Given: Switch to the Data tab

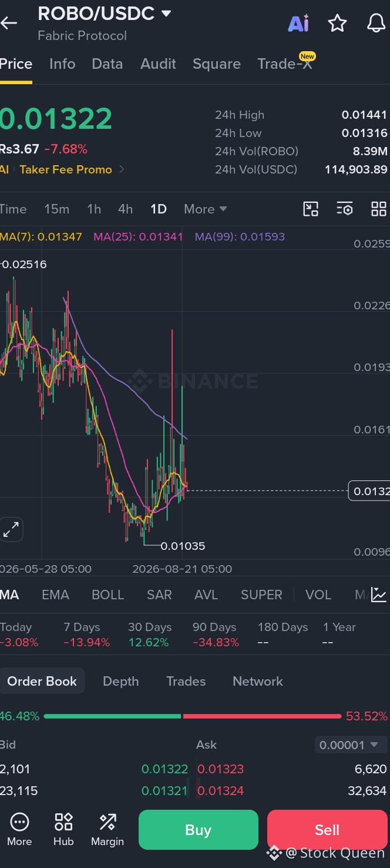Looking at the screenshot, I should pos(107,64).
